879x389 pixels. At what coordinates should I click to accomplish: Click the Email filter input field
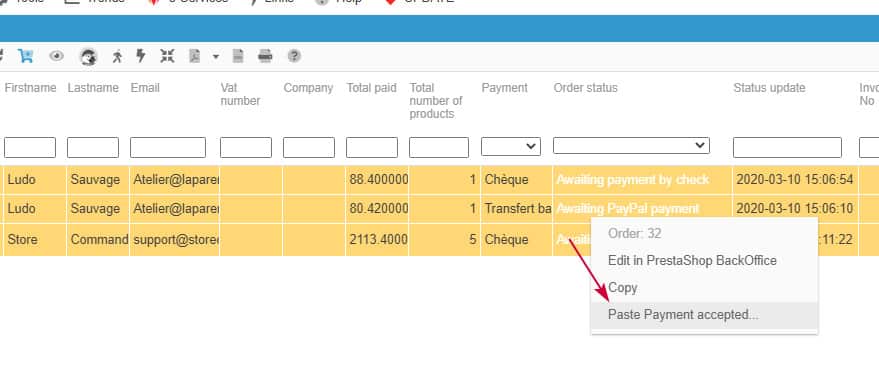coord(168,147)
